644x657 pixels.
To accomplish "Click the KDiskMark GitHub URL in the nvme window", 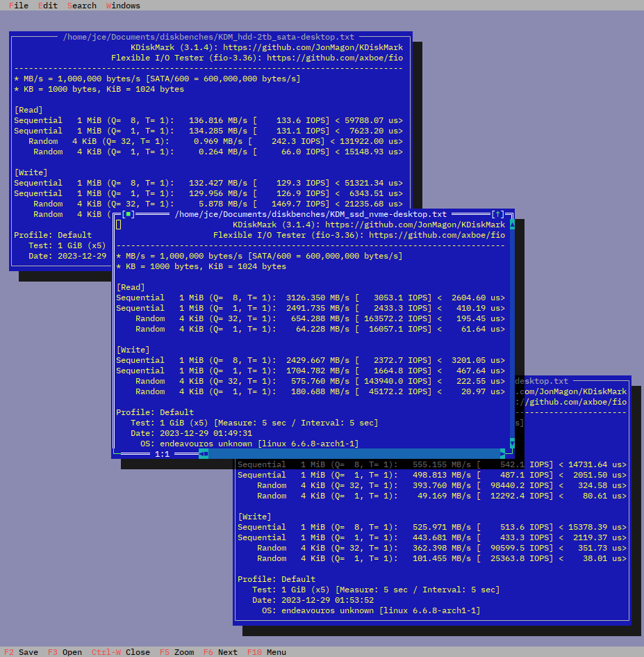I will (415, 225).
